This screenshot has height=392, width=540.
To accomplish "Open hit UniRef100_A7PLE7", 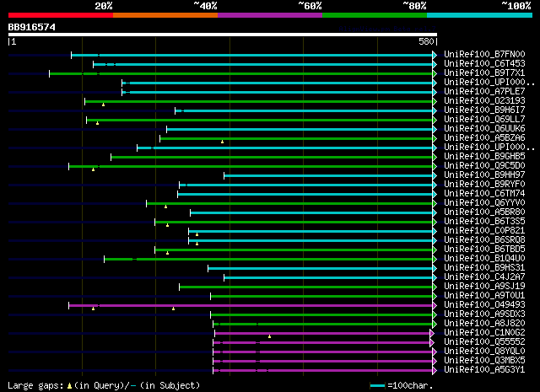I will [x=484, y=91].
